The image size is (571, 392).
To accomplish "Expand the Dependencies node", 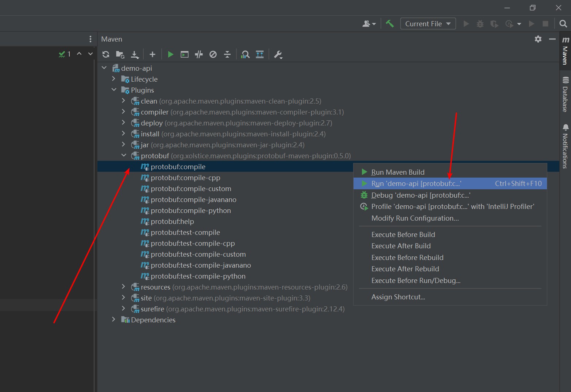I will pyautogui.click(x=113, y=319).
